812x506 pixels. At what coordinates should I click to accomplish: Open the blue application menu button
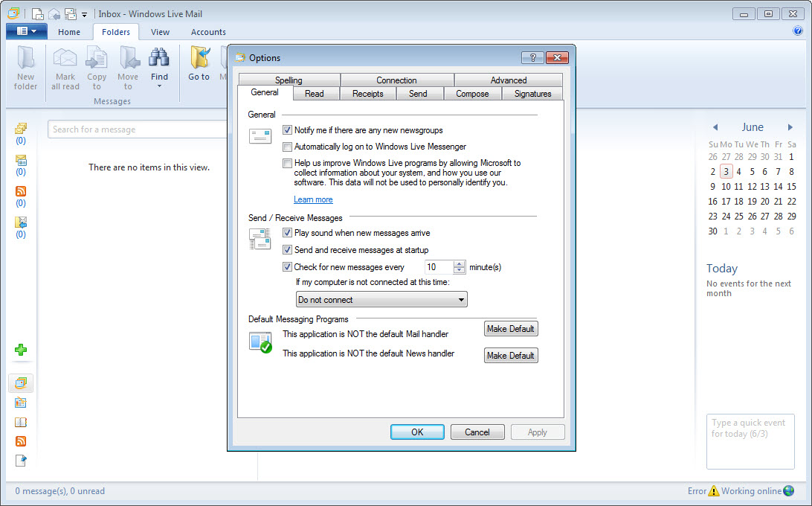(26, 31)
